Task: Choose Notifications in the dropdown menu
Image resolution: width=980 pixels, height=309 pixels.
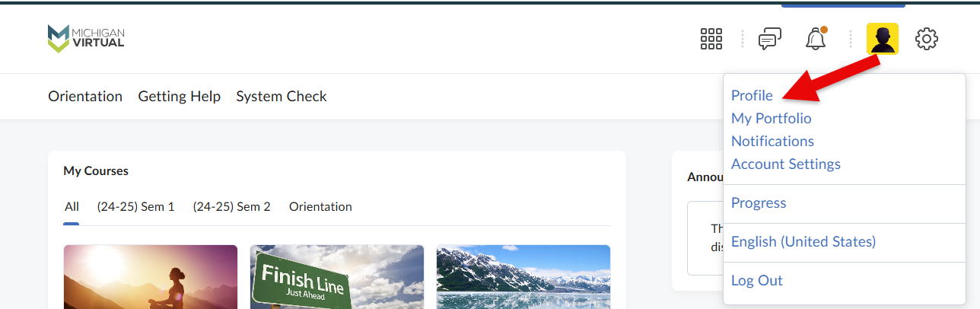Action: coord(772,141)
